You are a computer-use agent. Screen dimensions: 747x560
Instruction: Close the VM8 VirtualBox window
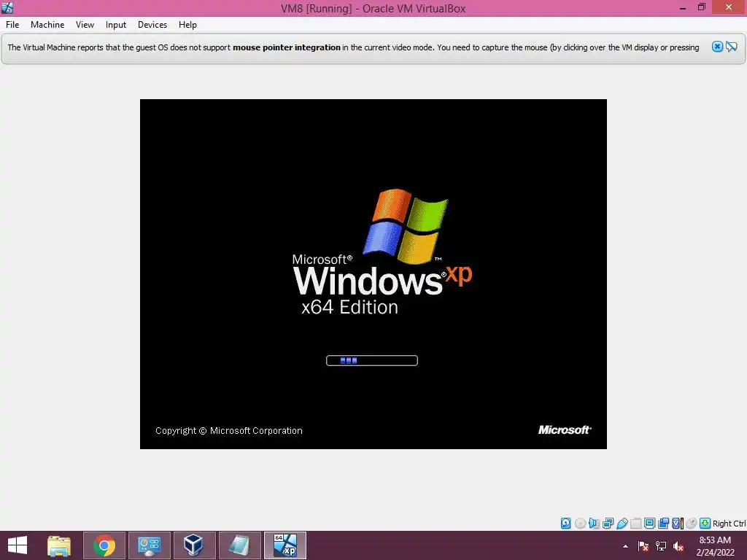click(x=729, y=7)
